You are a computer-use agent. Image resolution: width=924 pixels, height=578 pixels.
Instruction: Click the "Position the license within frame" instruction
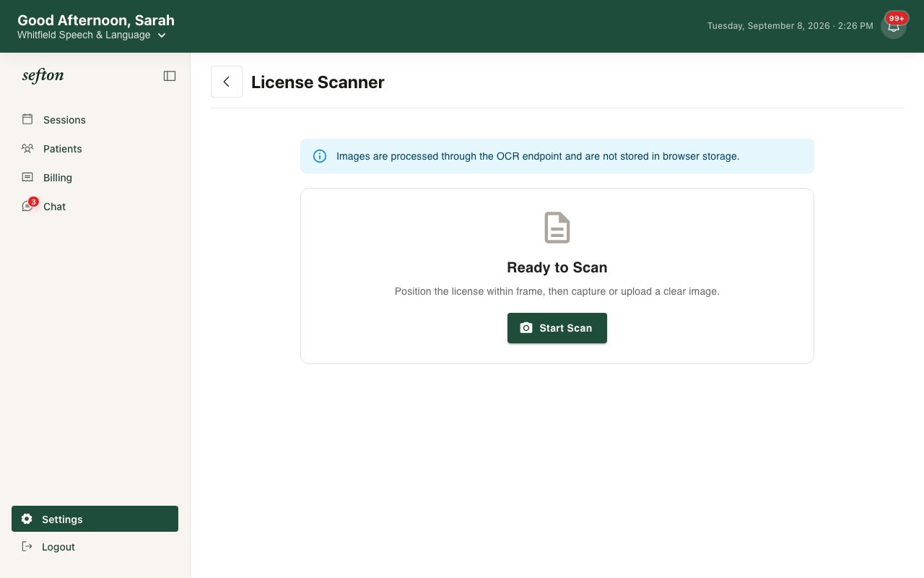[x=557, y=292]
